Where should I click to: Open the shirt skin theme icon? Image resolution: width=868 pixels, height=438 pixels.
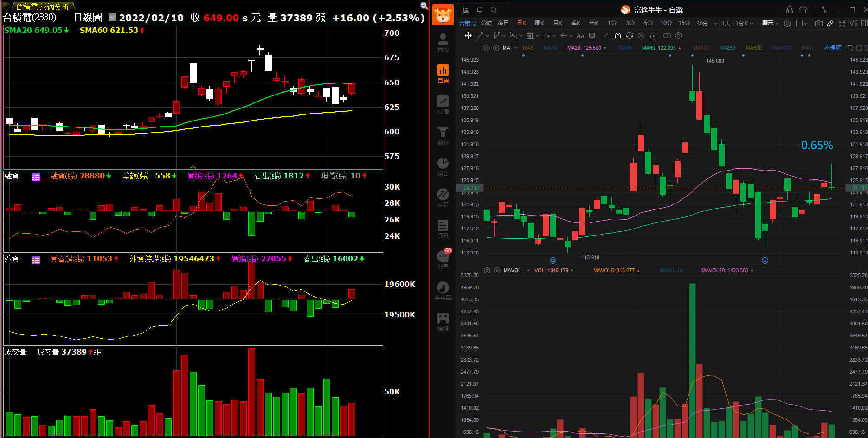point(804,10)
